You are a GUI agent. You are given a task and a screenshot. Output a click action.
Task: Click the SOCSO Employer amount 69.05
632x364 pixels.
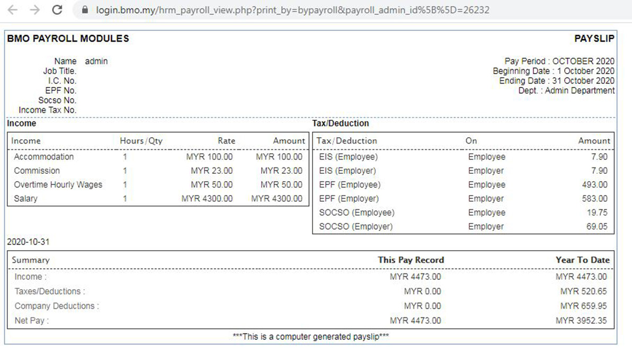coord(597,227)
